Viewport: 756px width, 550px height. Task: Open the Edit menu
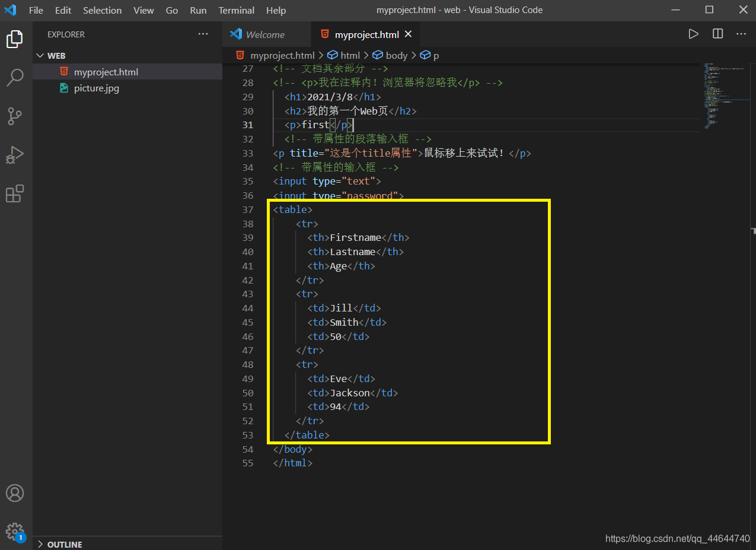(63, 10)
